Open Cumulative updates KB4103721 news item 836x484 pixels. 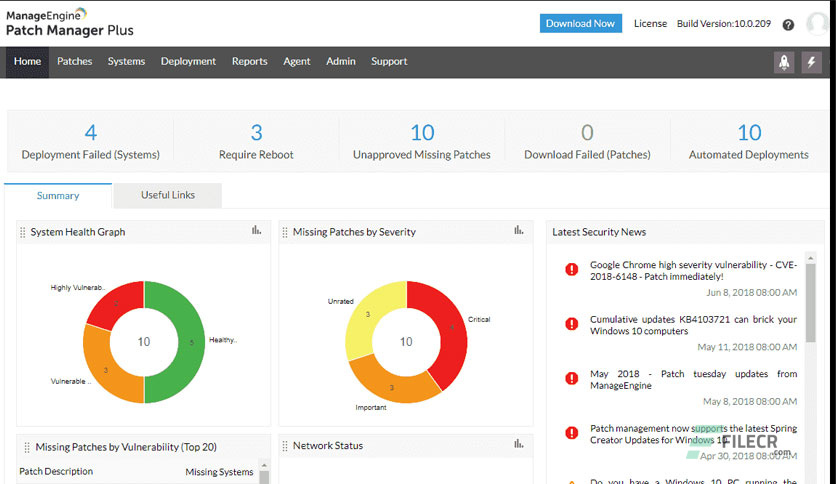[x=693, y=325]
